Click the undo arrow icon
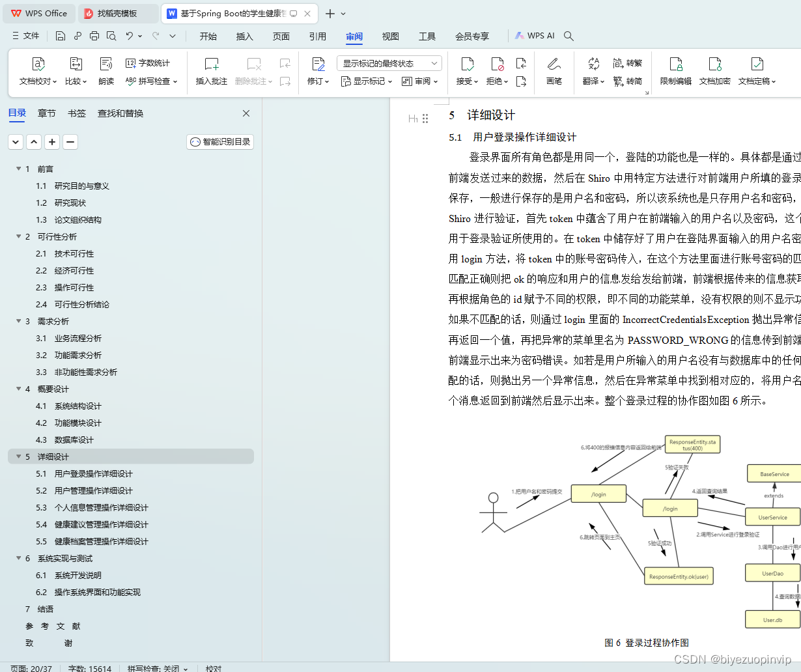Viewport: 801px width, 672px height. pos(130,36)
